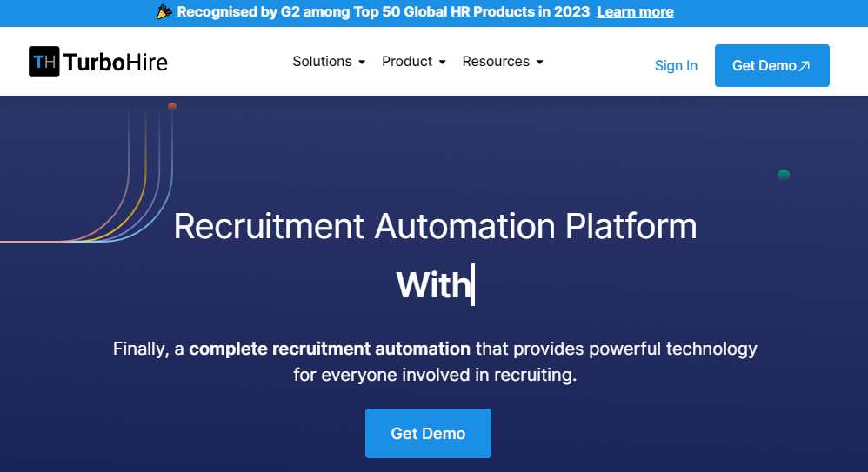Click the G2 Top 50 announcement text
This screenshot has height=472, width=868.
(x=383, y=12)
